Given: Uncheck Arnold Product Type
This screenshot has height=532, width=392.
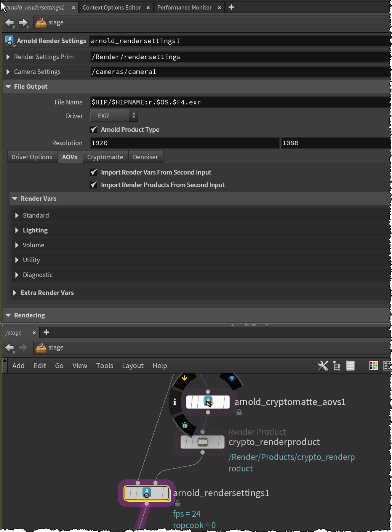Looking at the screenshot, I should coord(93,130).
